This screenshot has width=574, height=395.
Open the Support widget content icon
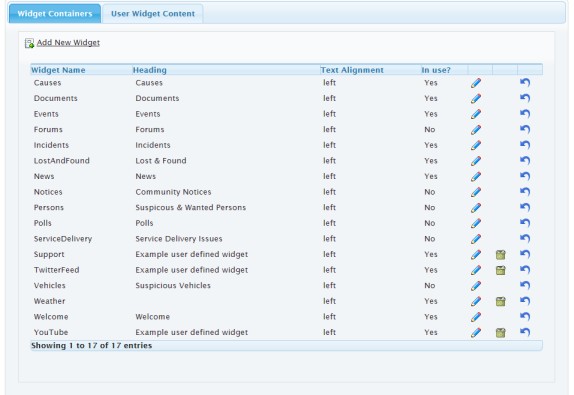click(500, 255)
